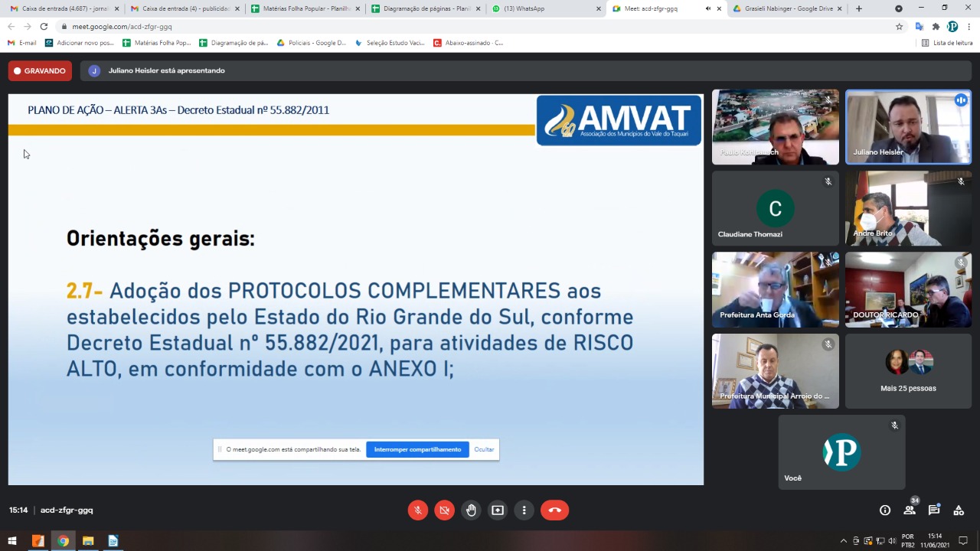Open Mais 25 pessoas tile
Viewport: 980px width, 551px height.
pyautogui.click(x=908, y=371)
